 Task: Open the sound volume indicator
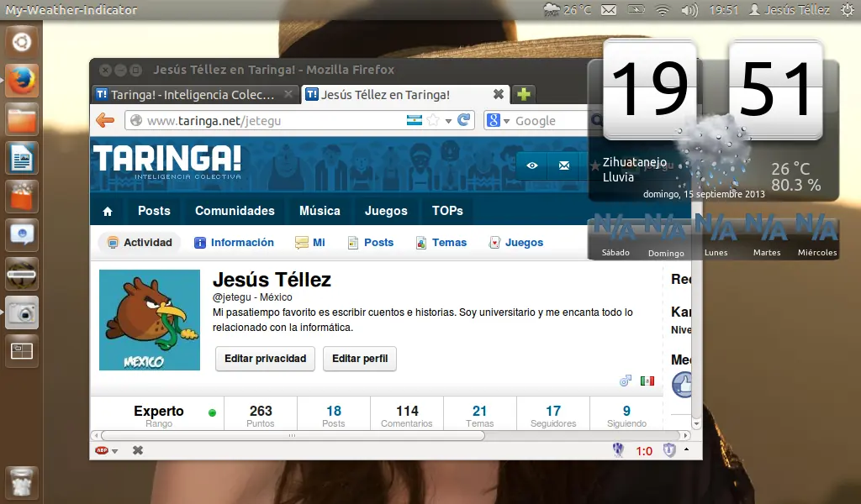pyautogui.click(x=689, y=10)
